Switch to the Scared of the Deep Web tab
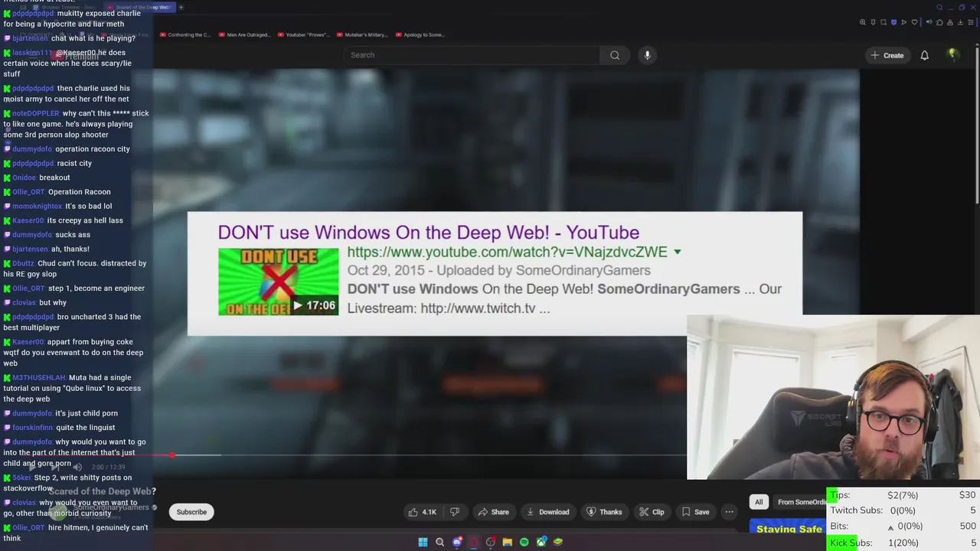The width and height of the screenshot is (980, 551). [x=140, y=8]
